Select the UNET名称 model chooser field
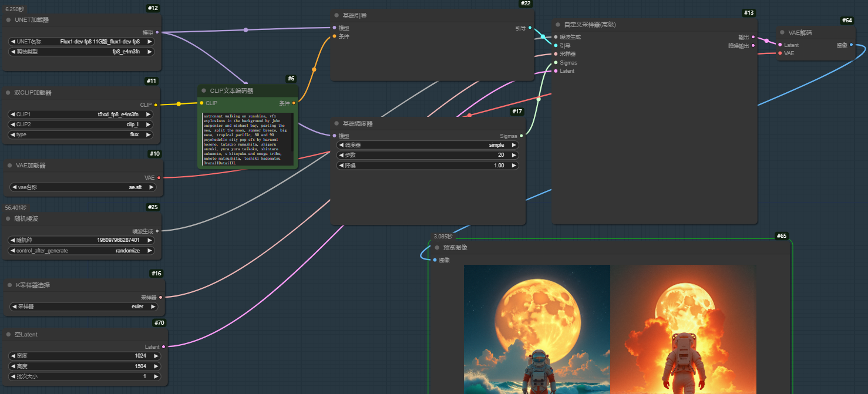 (82, 42)
